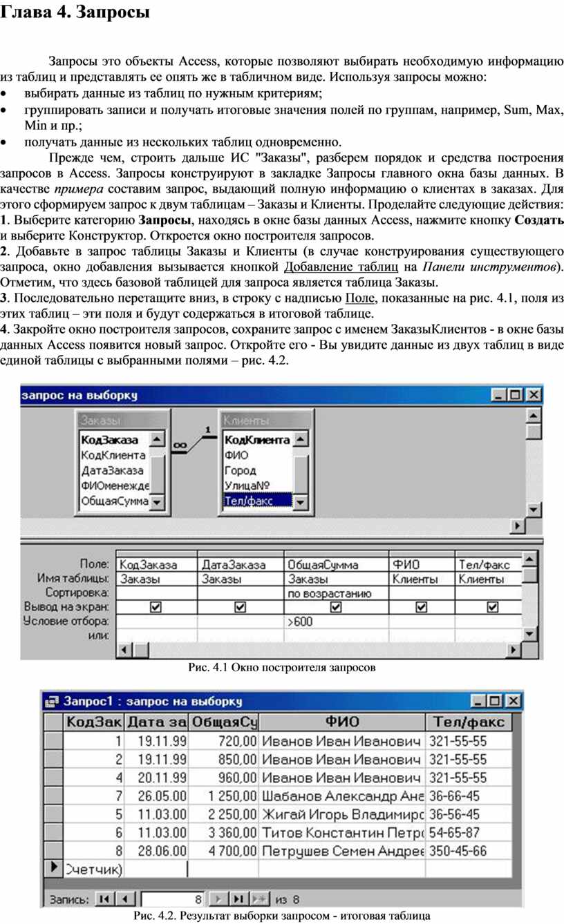Image resolution: width=564 pixels, height=924 pixels.
Task: Click the down arrow of Заказы field list
Action: [158, 502]
